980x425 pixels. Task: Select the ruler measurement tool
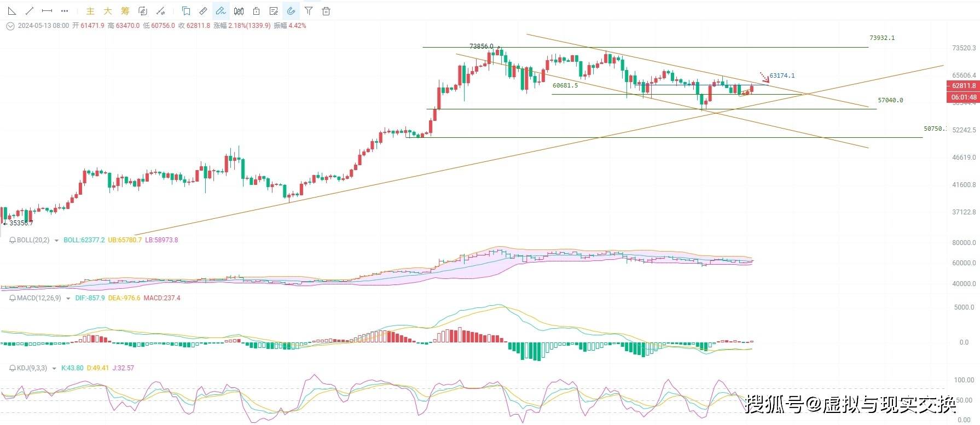pyautogui.click(x=204, y=11)
